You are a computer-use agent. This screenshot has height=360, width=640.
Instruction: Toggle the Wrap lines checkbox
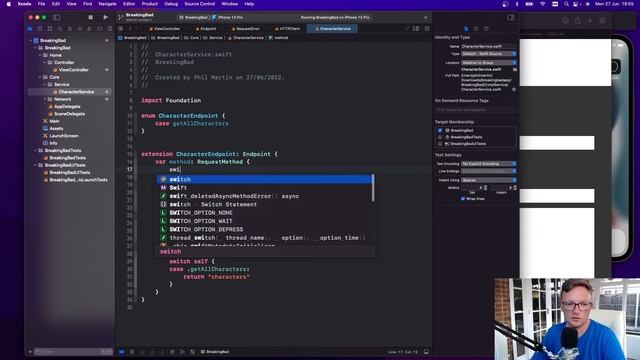pyautogui.click(x=463, y=199)
